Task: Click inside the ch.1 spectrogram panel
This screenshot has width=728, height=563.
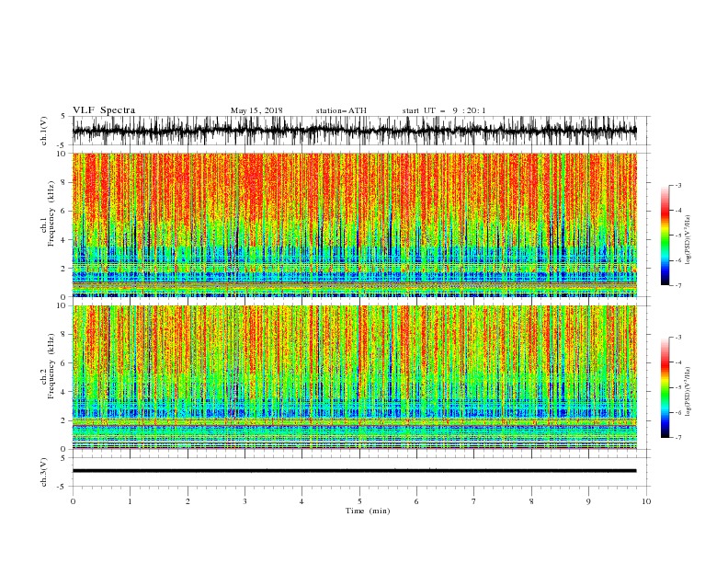Action: coord(354,224)
